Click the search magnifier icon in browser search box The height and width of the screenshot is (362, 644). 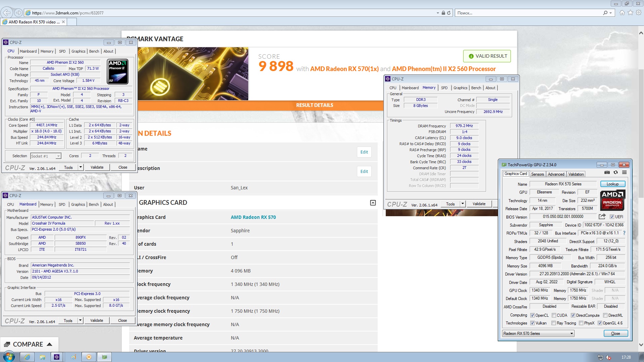pyautogui.click(x=605, y=13)
